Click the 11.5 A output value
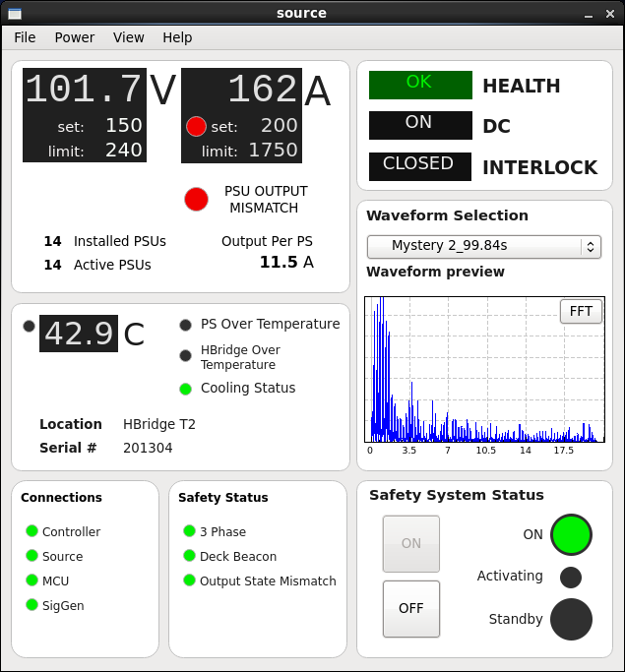Viewport: 625px width, 672px height. coord(286,262)
